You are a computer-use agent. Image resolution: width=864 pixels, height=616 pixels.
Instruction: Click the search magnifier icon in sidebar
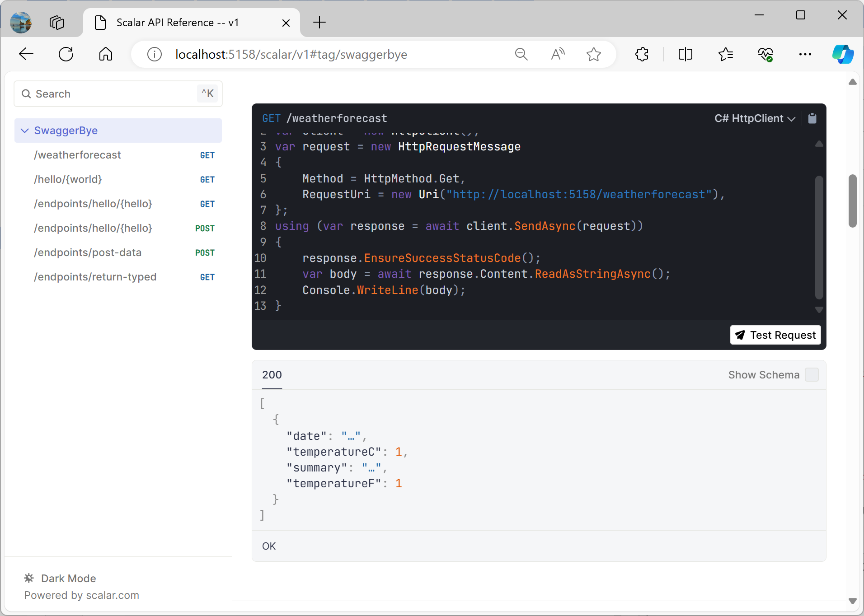(x=26, y=94)
